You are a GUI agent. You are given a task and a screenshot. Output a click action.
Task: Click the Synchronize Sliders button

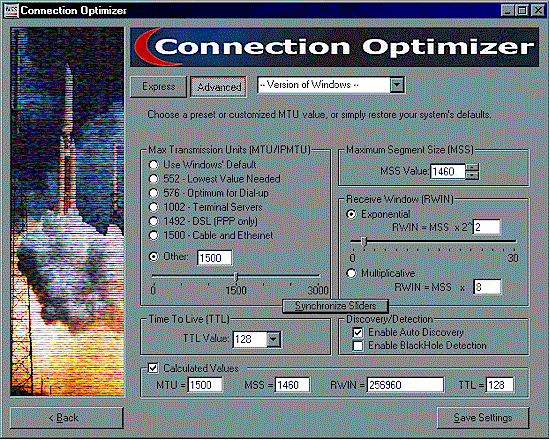335,306
